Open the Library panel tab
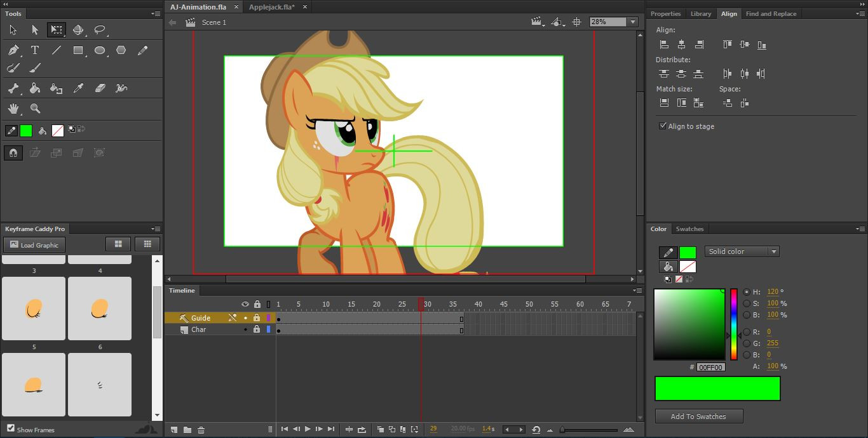This screenshot has width=868, height=438. click(701, 13)
